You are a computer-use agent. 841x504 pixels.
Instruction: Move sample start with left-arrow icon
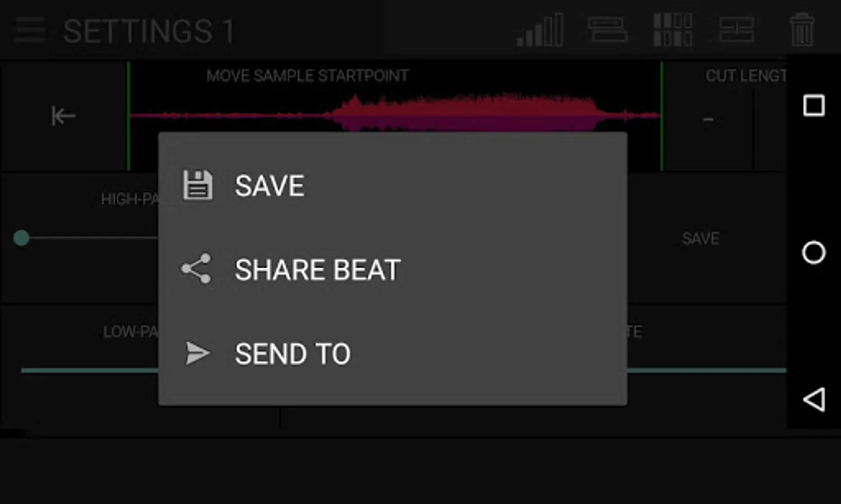coord(63,116)
